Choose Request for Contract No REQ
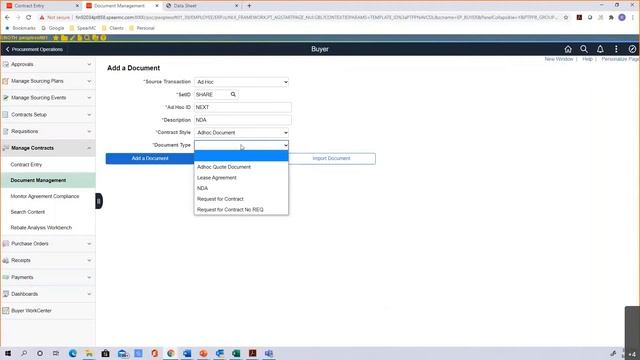The width and height of the screenshot is (640, 360). coord(241,209)
